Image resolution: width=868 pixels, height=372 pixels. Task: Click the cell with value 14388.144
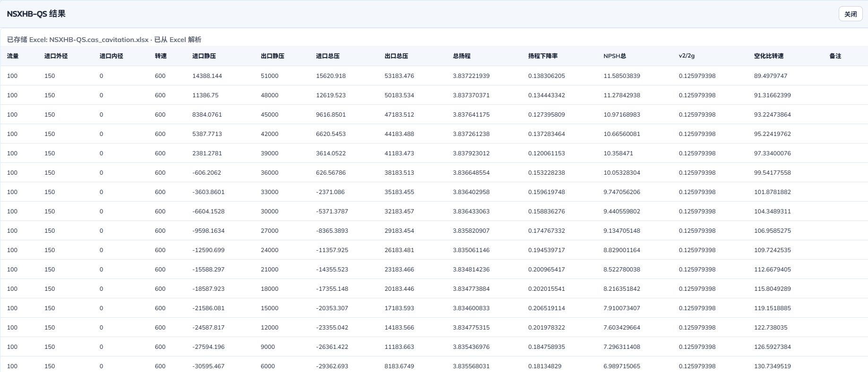click(207, 76)
